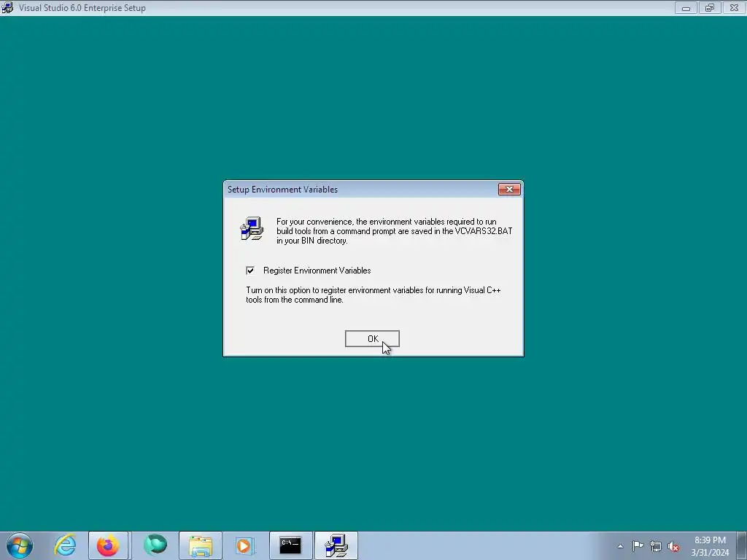Click the VCVARS32.BAT description text
Viewport: 747px width, 560px height.
(395, 231)
